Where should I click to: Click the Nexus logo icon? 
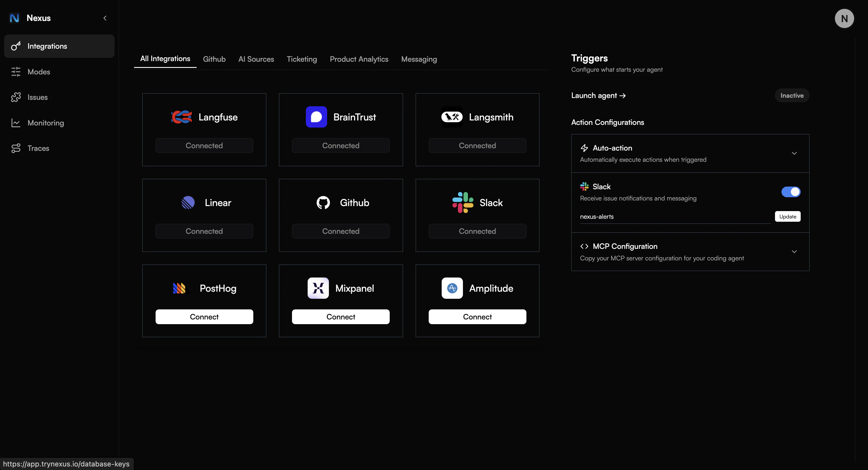click(x=14, y=18)
